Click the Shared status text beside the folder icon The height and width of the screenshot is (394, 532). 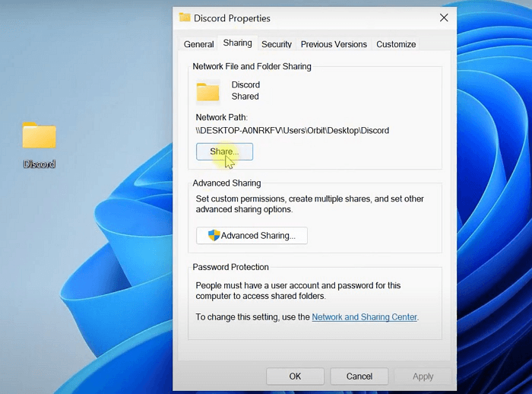point(245,97)
